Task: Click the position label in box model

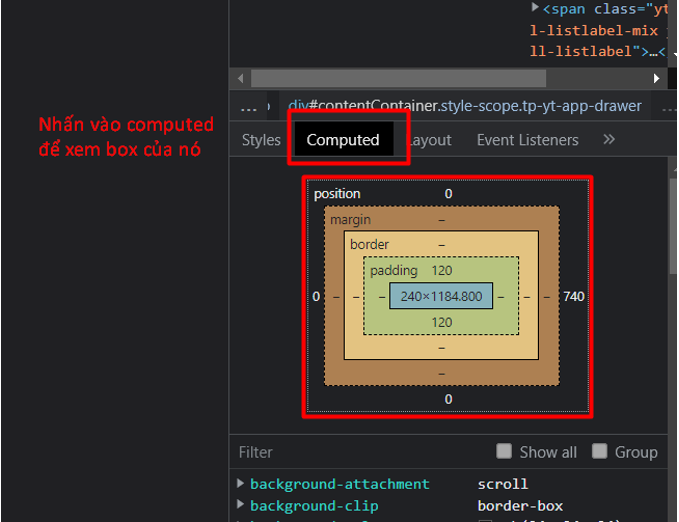Action: [337, 194]
